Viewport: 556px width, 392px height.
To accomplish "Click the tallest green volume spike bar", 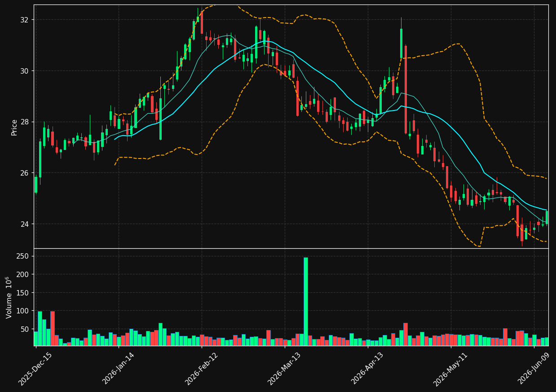I will pos(306,301).
